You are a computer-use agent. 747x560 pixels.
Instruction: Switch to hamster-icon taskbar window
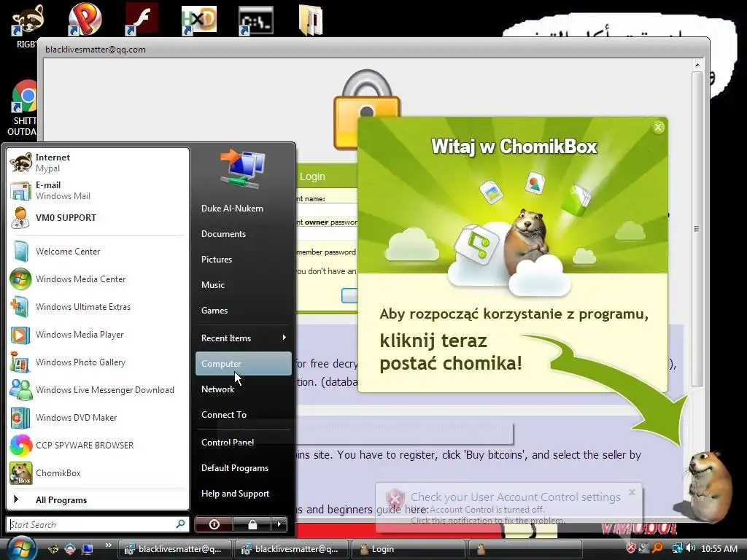pos(525,549)
